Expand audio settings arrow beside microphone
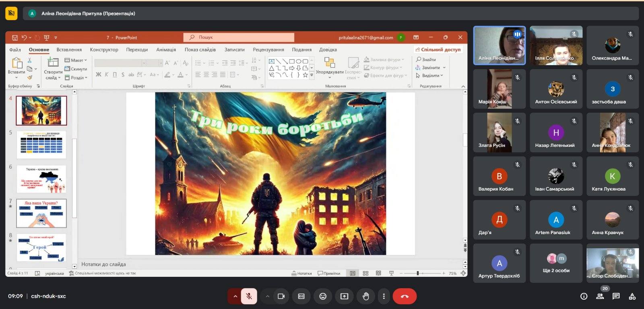Viewport: 644px width, 309px height. [x=235, y=297]
